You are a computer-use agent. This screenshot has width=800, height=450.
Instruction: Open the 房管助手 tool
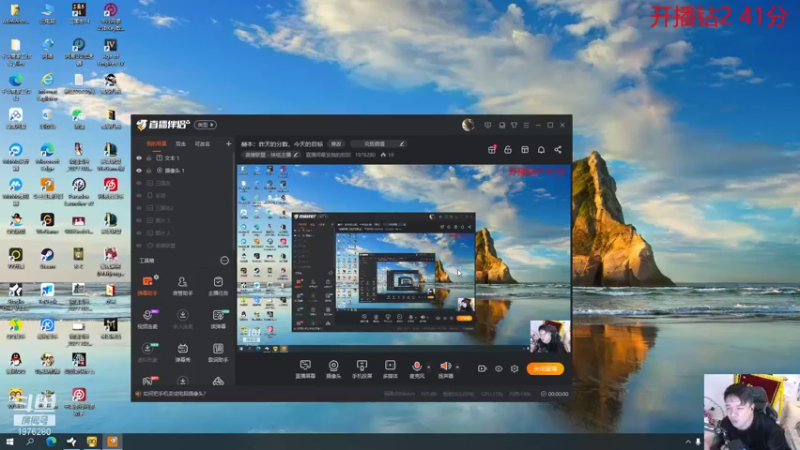[182, 285]
